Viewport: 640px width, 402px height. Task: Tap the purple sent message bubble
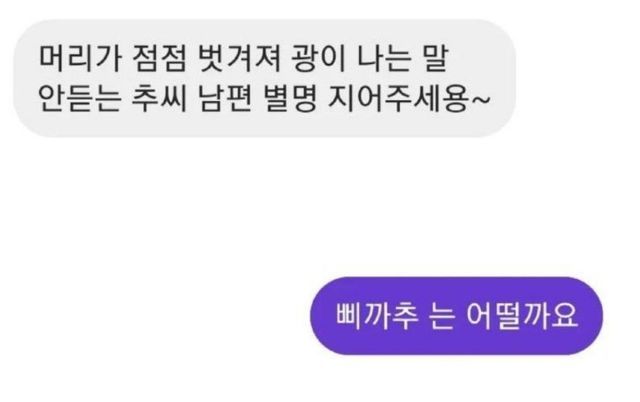457,315
